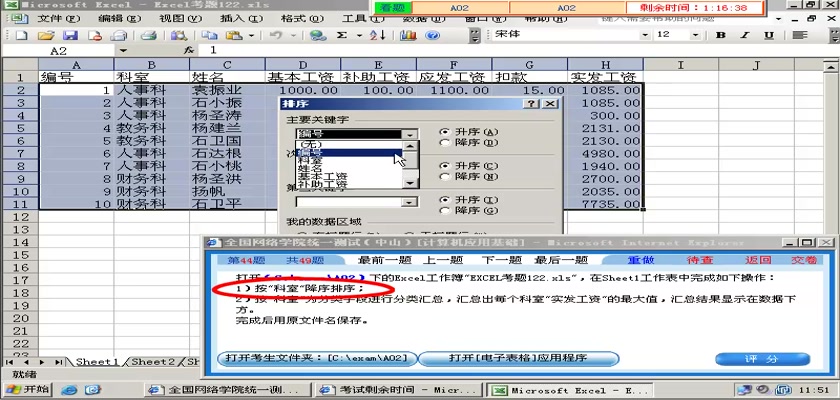
Task: Click the Research toolbar icon
Action: pyautogui.click(x=178, y=35)
